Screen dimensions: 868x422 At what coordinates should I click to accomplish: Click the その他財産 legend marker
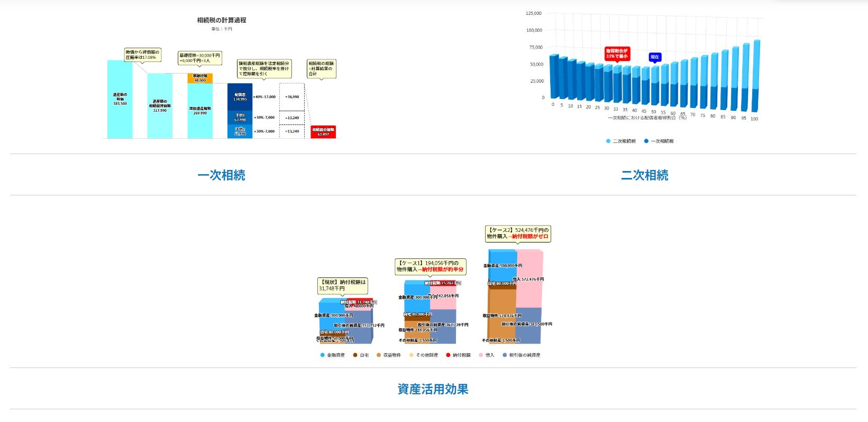click(x=412, y=355)
